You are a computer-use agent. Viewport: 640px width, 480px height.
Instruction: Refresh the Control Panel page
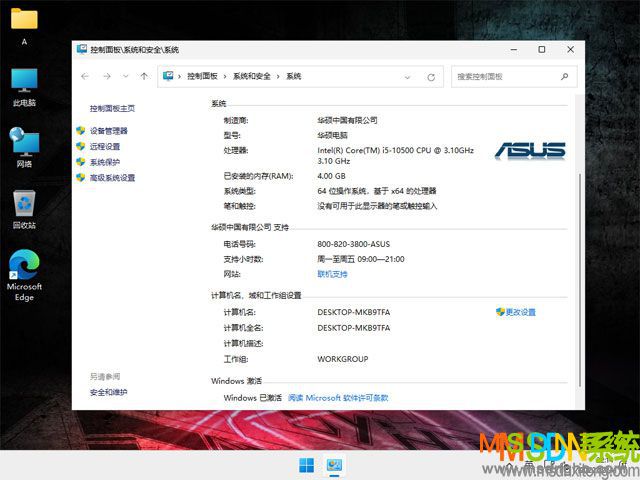click(x=431, y=77)
